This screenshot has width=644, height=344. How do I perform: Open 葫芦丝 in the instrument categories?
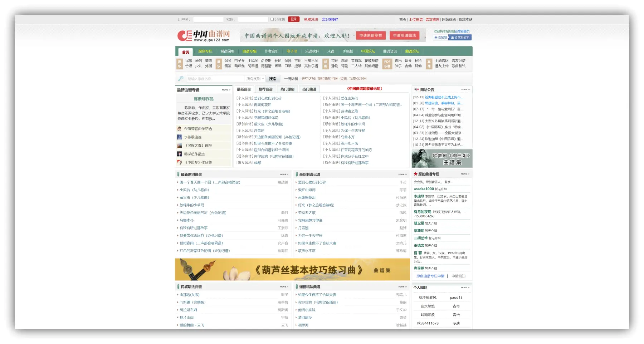point(240,66)
